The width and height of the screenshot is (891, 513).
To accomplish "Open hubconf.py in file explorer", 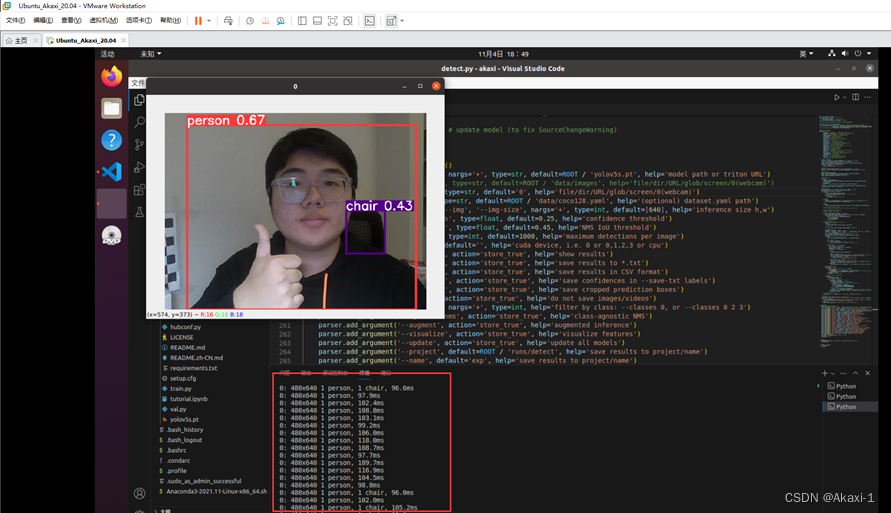I will [185, 327].
